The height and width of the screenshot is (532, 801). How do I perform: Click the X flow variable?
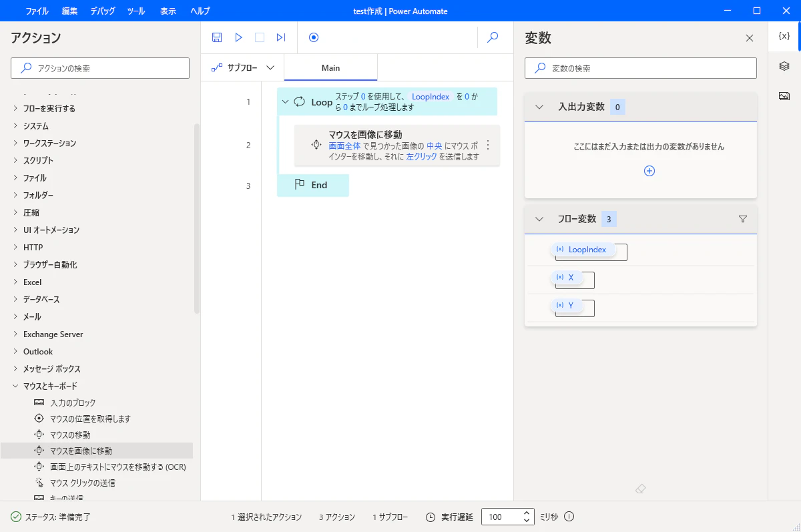pos(567,277)
